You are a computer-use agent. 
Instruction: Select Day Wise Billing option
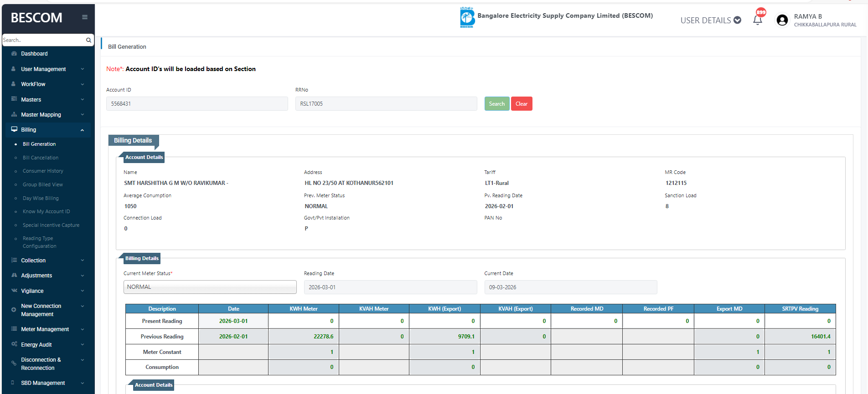point(41,198)
